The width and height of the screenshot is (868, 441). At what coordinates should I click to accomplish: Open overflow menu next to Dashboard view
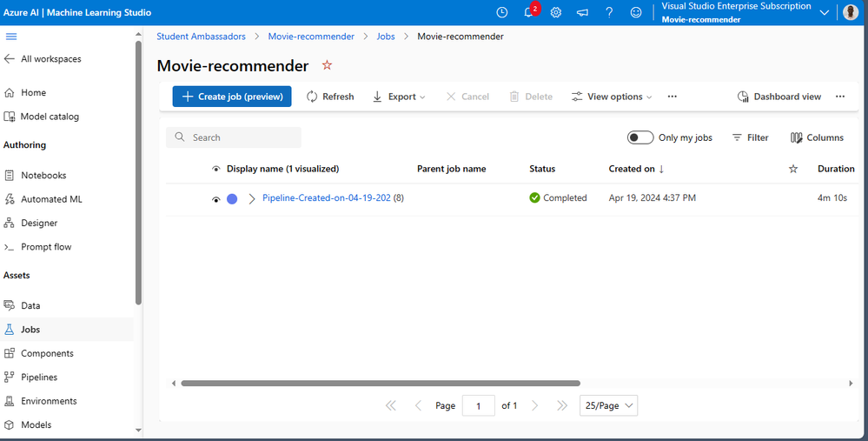840,97
